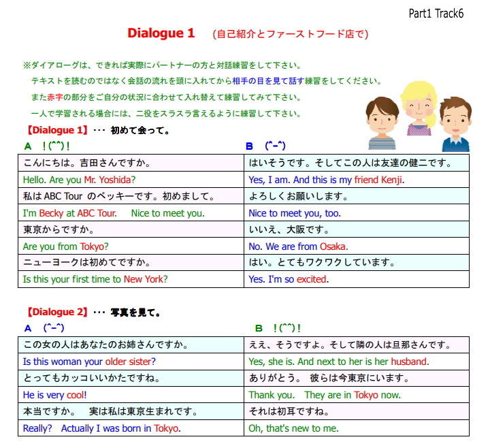This screenshot has width=490, height=448.
Task: Click "Is this your first time to New York?"
Action: click(x=95, y=279)
